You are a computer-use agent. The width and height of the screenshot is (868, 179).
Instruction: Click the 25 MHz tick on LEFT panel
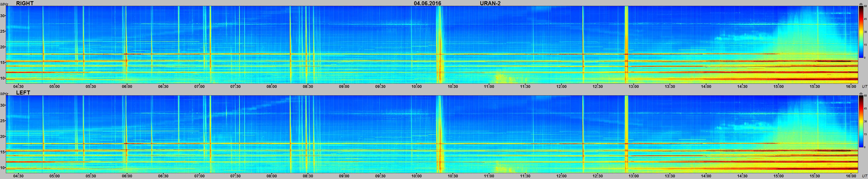click(3, 121)
